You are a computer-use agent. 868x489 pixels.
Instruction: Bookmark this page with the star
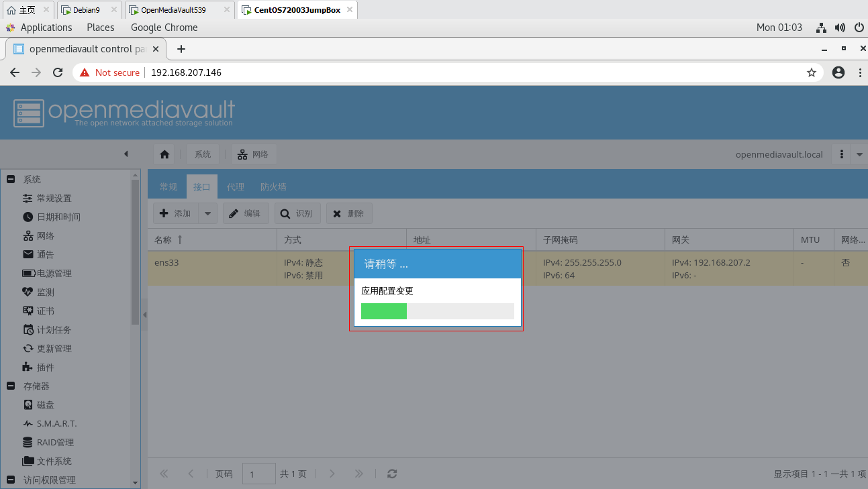point(811,72)
